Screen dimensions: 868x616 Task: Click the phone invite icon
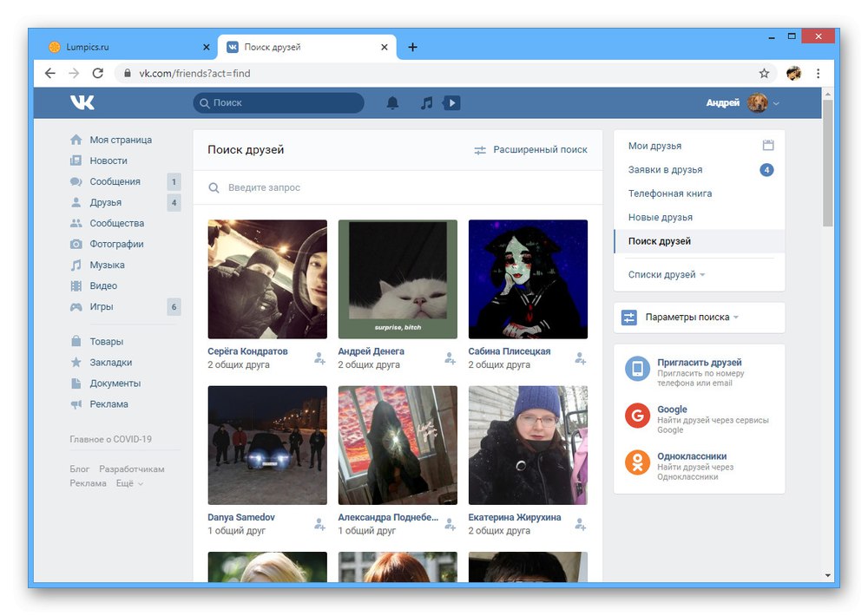[637, 369]
